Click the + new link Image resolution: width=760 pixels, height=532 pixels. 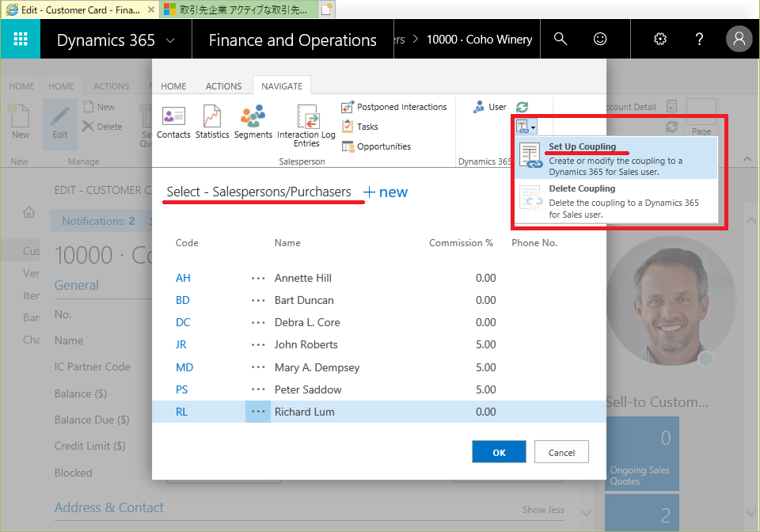[386, 192]
